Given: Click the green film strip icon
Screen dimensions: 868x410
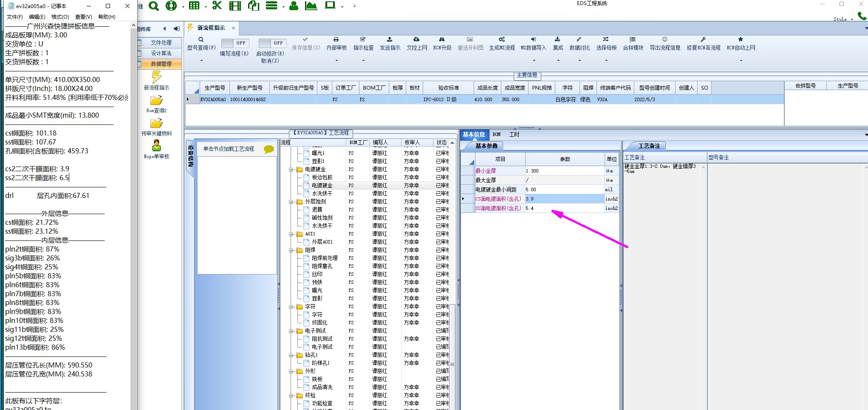Looking at the screenshot, I should pos(235,6).
